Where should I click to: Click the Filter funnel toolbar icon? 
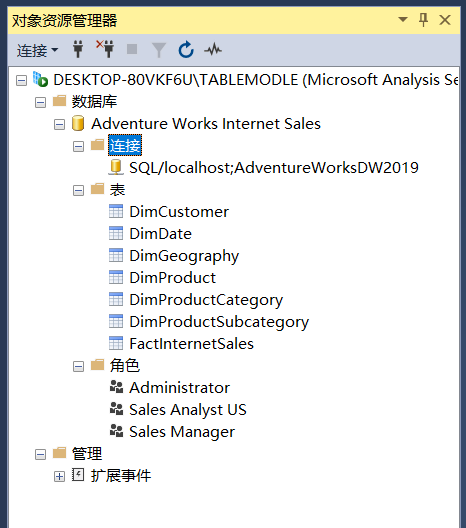coord(159,50)
